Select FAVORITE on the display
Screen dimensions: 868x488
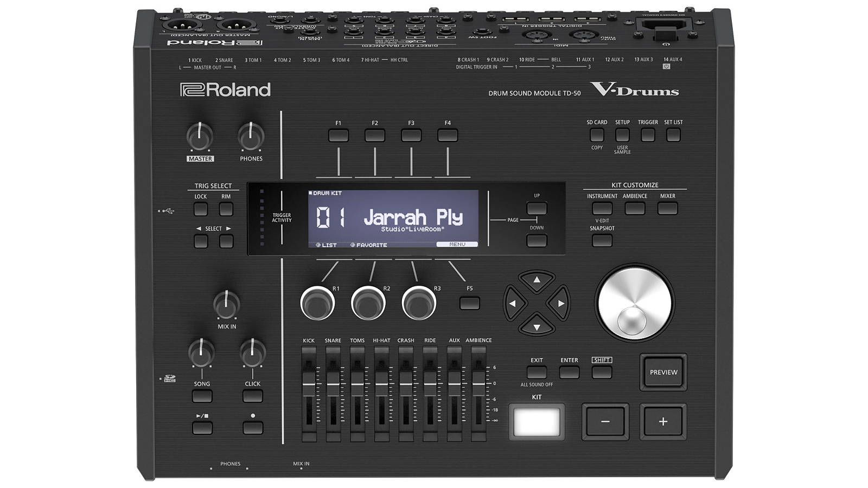369,245
